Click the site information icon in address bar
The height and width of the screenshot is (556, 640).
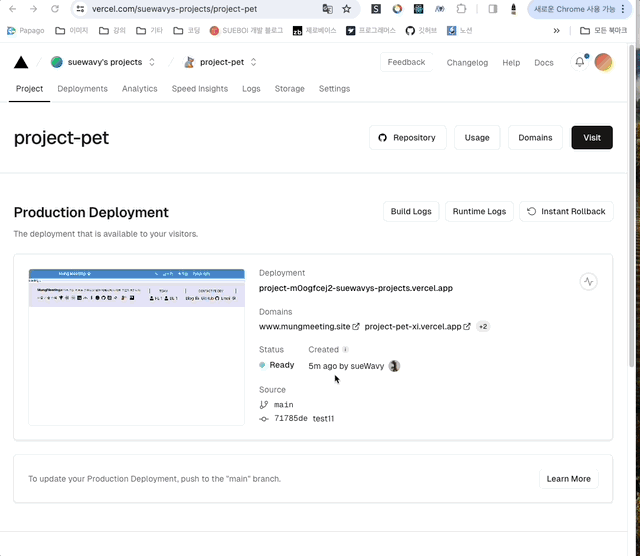pos(80,9)
